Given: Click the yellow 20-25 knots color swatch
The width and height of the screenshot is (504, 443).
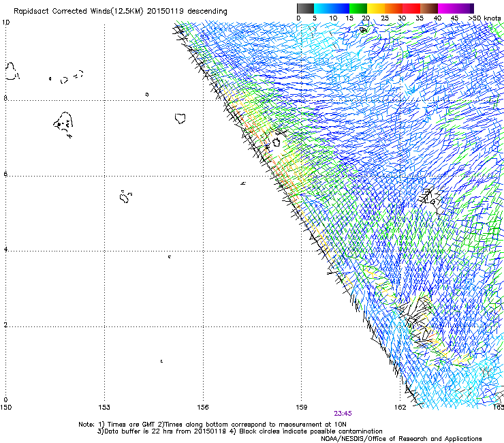Looking at the screenshot, I should click(376, 8).
